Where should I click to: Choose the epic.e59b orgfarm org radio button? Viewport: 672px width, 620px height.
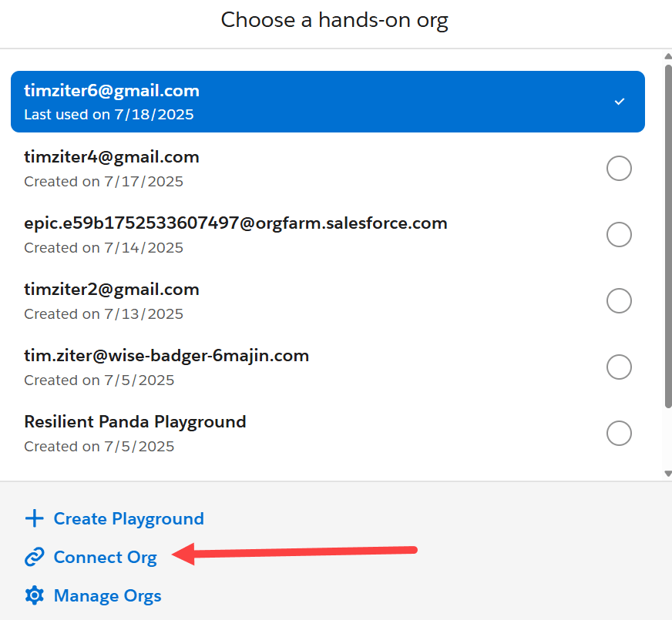620,234
